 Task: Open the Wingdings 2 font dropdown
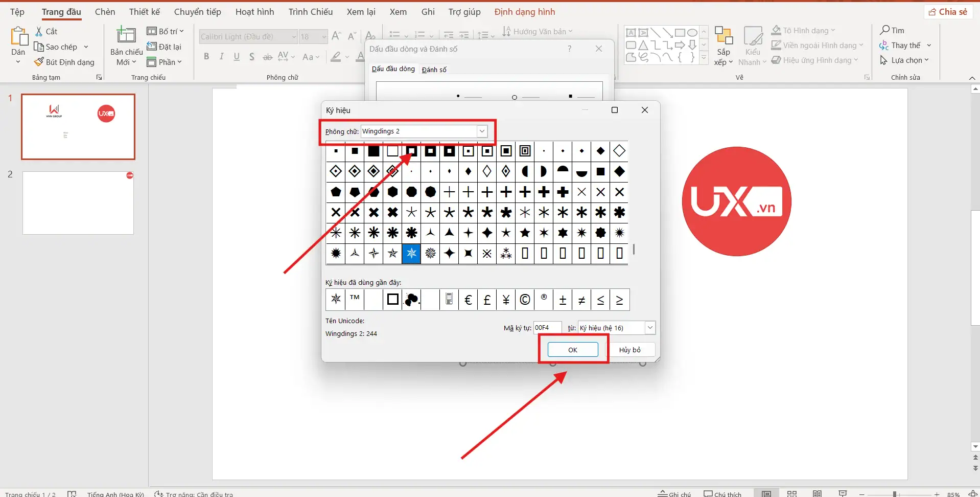click(482, 131)
